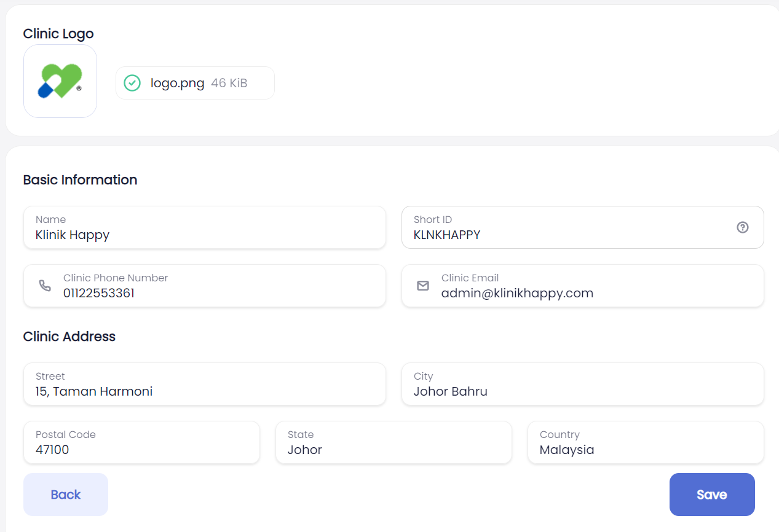Viewport: 779px width, 532px height.
Task: Click the phone icon in Clinic Phone Number
Action: 45,286
